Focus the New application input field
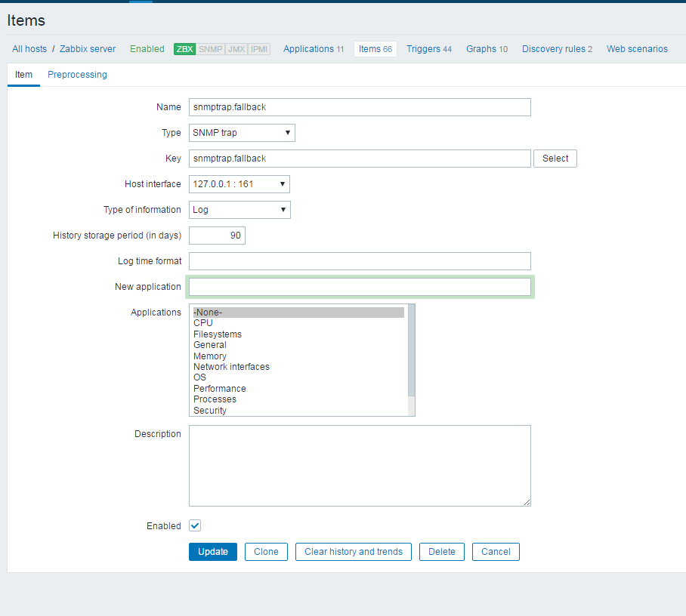Image resolution: width=686 pixels, height=616 pixels. click(360, 287)
